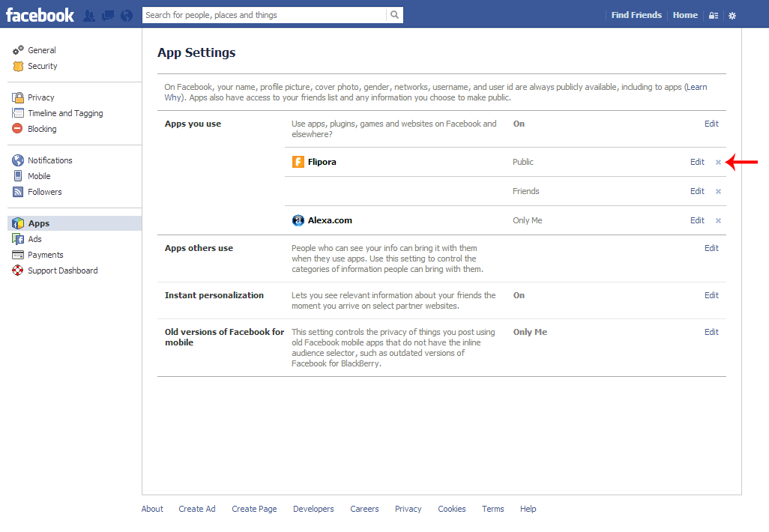Open the account settings gear menu
The height and width of the screenshot is (532, 769).
click(732, 16)
